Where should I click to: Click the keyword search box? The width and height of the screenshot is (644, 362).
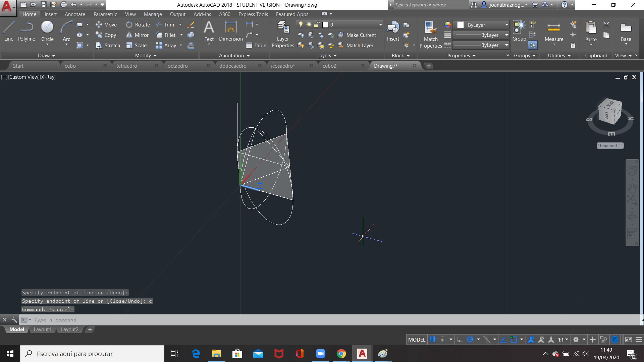pos(431,5)
